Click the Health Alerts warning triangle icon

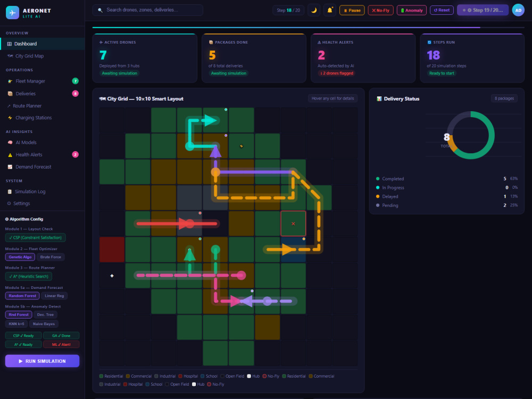(x=10, y=155)
